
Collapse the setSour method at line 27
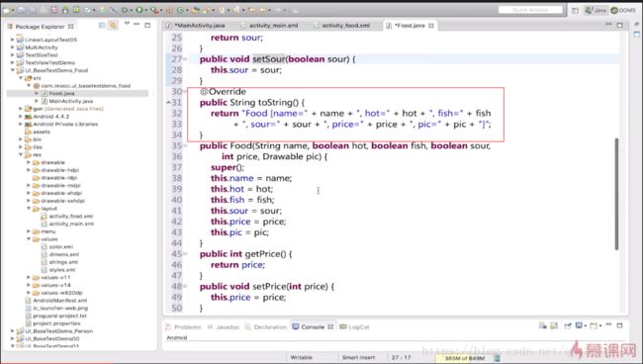pos(185,59)
